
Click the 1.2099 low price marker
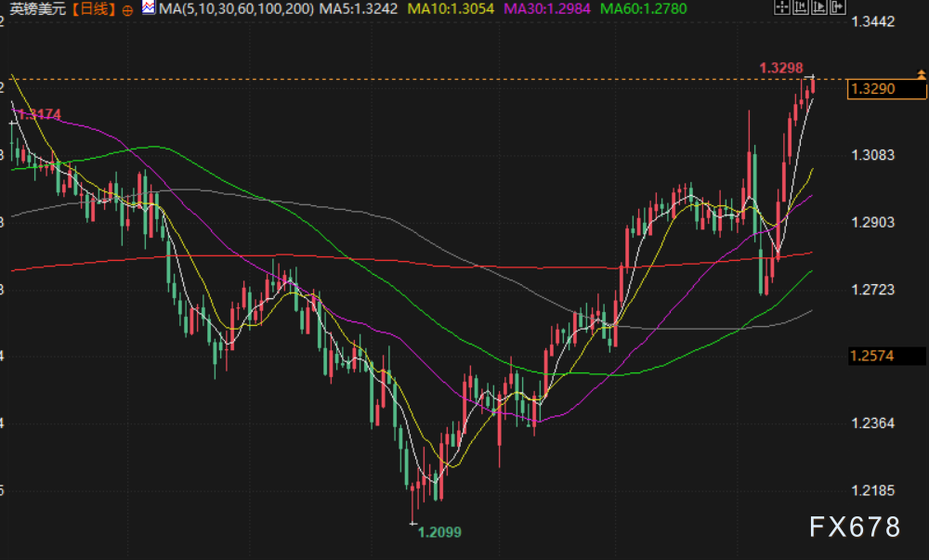[438, 532]
